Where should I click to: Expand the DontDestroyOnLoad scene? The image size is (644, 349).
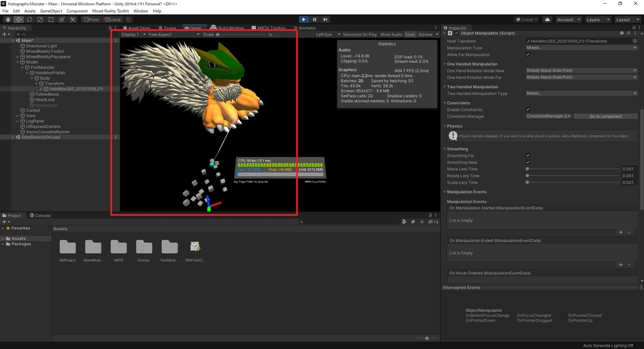(x=13, y=137)
